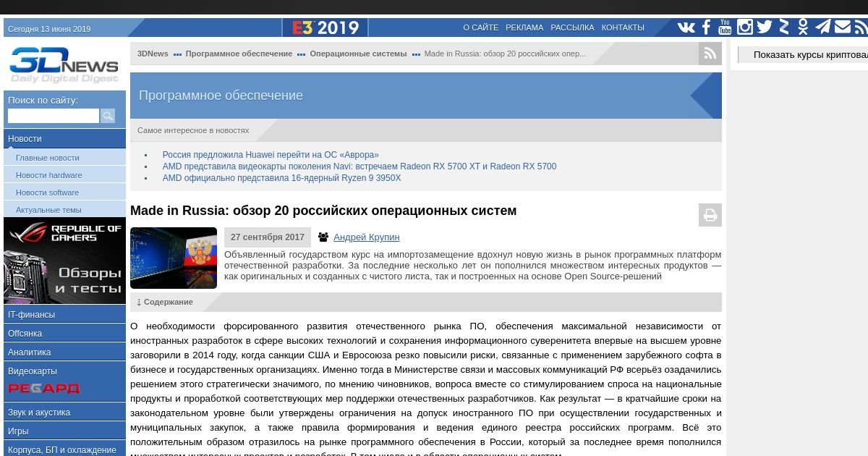
Task: Open the Twitter feed icon
Action: [x=765, y=28]
